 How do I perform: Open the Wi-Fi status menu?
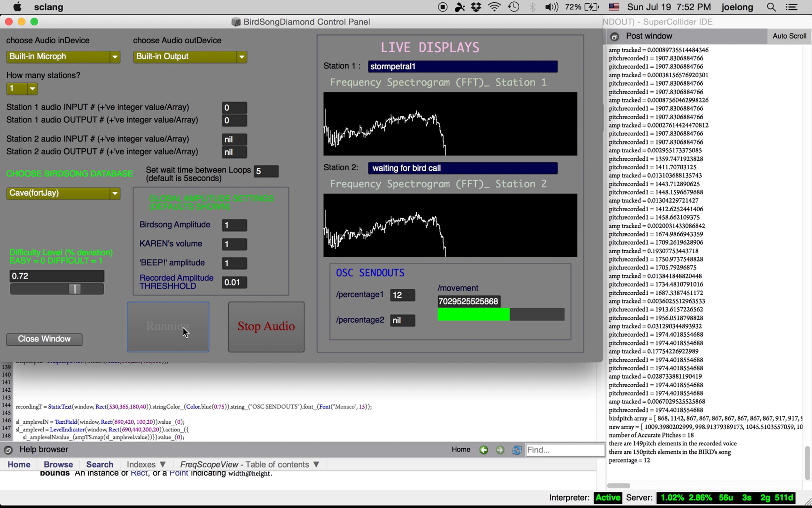[494, 7]
